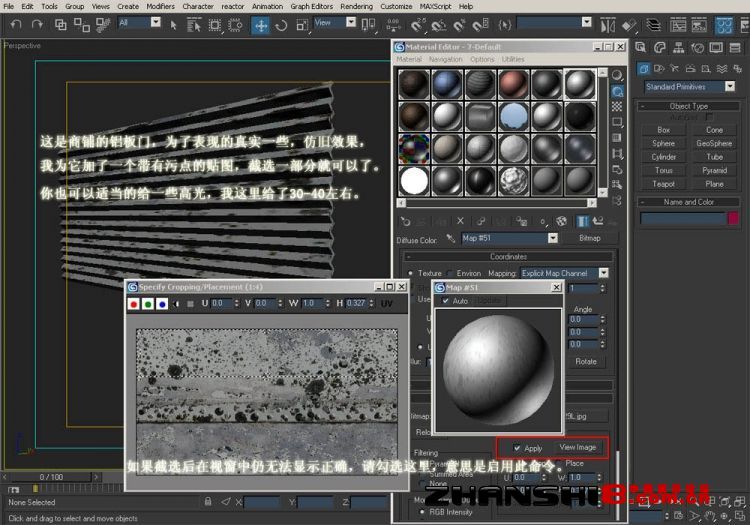
Task: Open Material Editor Navigation menu
Action: click(x=445, y=59)
